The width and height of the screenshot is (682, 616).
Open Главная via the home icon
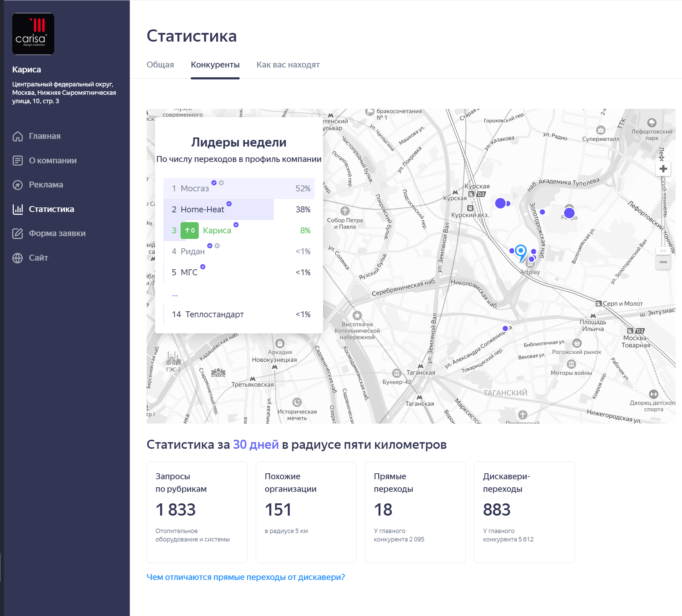click(x=17, y=136)
